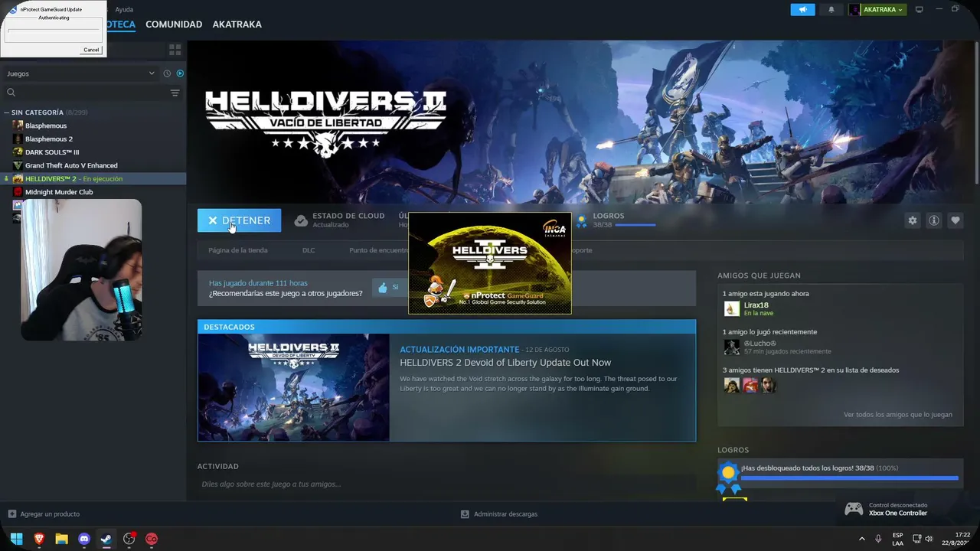The height and width of the screenshot is (551, 980).
Task: Click the GameGuard authenticating progress bar
Action: click(53, 35)
